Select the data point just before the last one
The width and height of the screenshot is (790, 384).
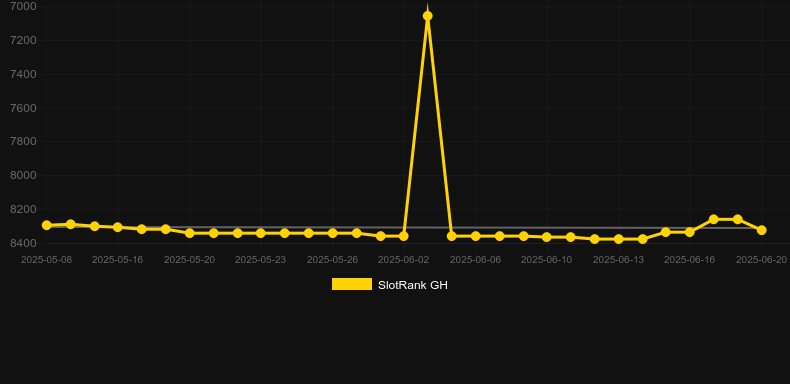click(738, 219)
